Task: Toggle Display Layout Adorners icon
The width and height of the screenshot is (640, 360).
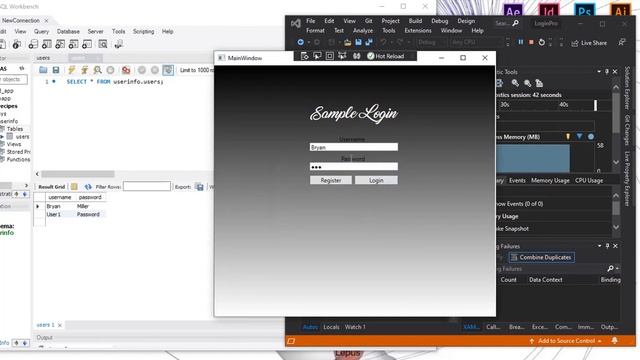Action: click(330, 56)
